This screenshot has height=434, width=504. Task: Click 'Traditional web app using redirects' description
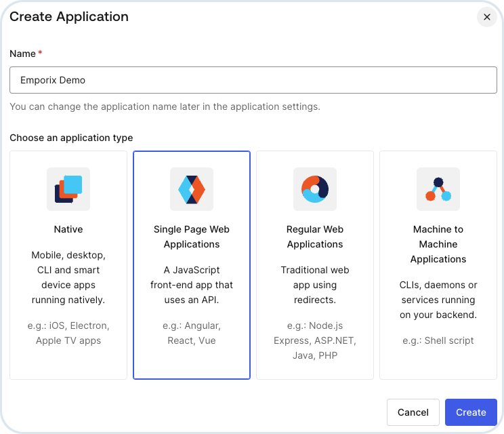pos(315,285)
